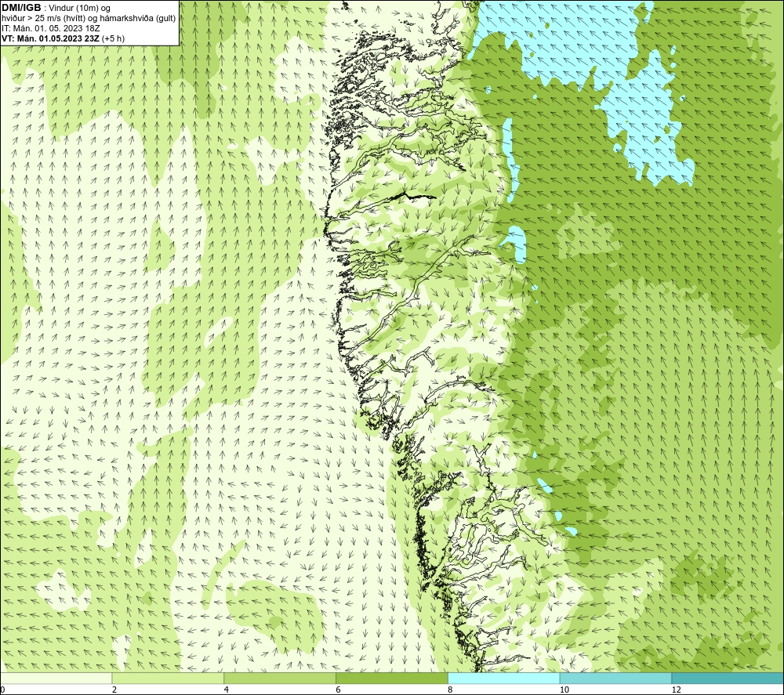This screenshot has width=784, height=695.
Task: Click the 'hviður > 25 m/s' legend description line
Action: [x=89, y=19]
